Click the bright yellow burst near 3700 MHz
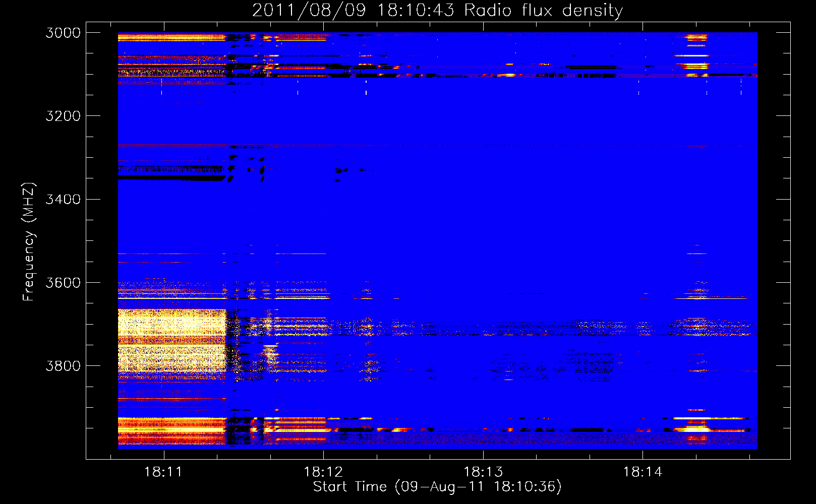Viewport: 816px width, 504px height. 171,341
